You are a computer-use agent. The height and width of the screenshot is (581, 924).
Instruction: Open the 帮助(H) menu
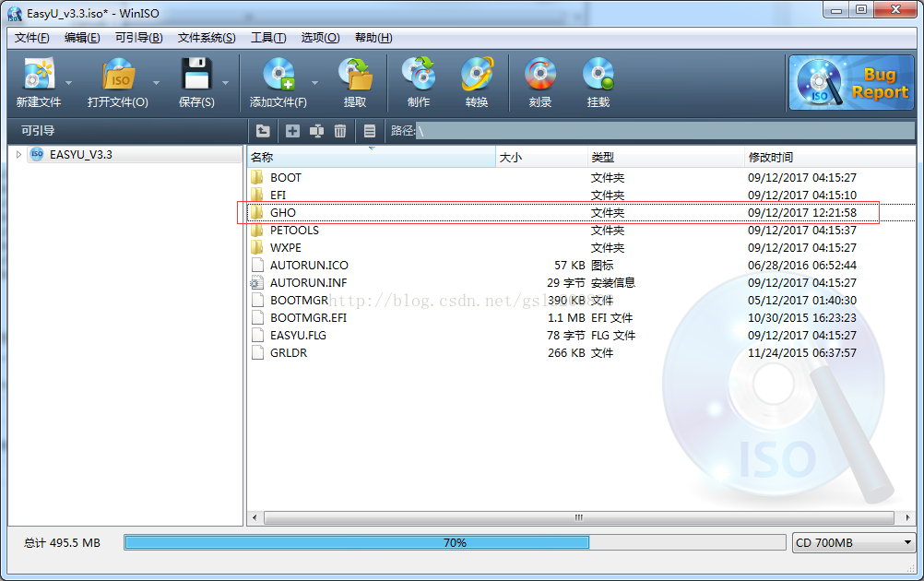click(x=373, y=38)
